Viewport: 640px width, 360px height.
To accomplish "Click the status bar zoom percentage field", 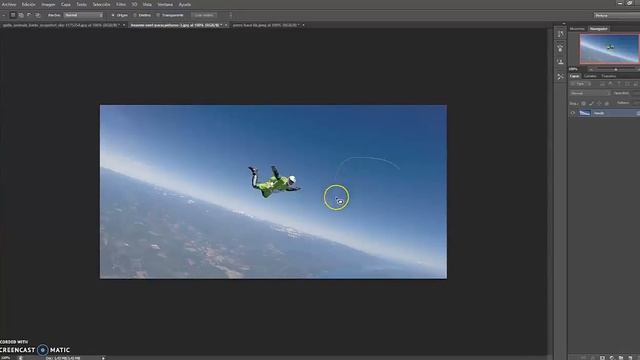I will (x=6, y=358).
